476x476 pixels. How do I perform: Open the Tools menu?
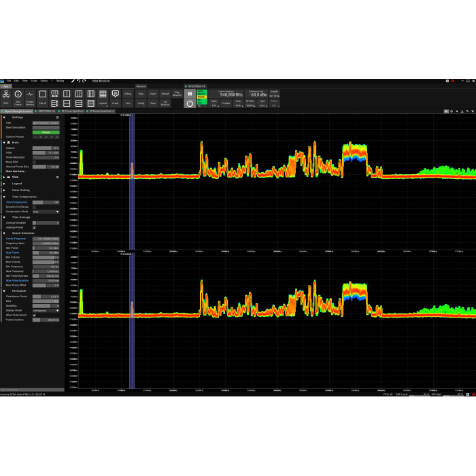tap(34, 81)
